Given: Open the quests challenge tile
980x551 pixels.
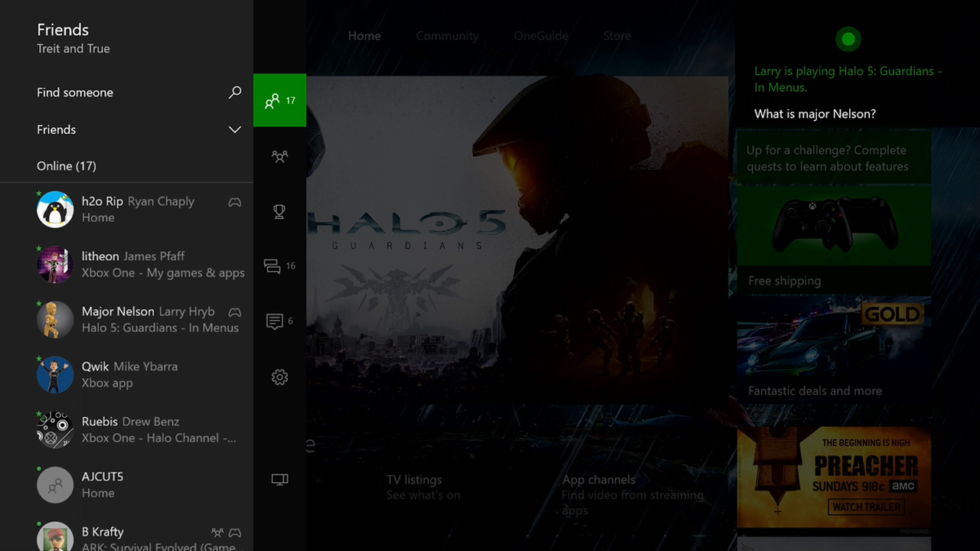Looking at the screenshot, I should pyautogui.click(x=834, y=158).
